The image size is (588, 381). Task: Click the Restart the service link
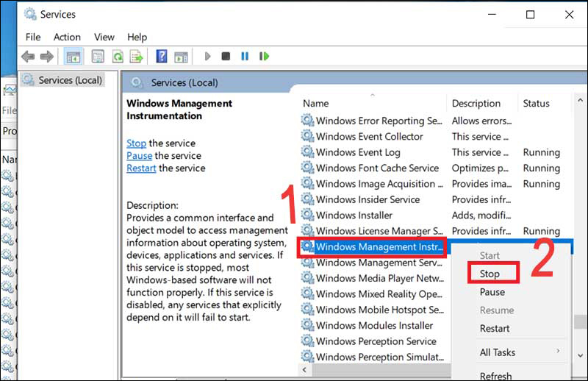141,168
